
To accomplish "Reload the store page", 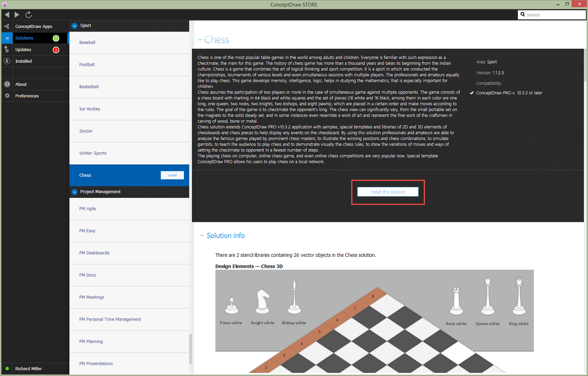I will coord(28,15).
